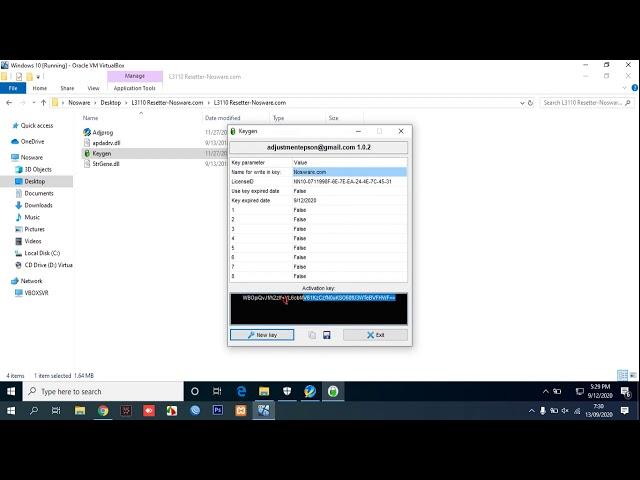This screenshot has height=480, width=640.
Task: Open Network in navigation pane
Action: [27, 281]
